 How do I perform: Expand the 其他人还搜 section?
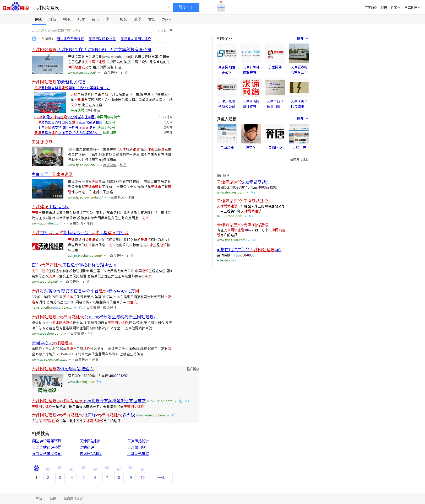[302, 119]
